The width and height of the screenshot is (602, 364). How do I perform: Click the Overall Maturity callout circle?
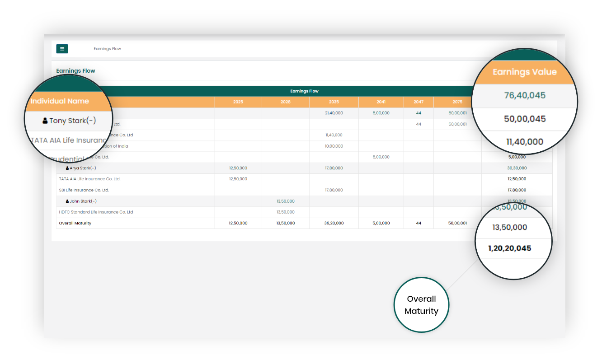(x=421, y=305)
